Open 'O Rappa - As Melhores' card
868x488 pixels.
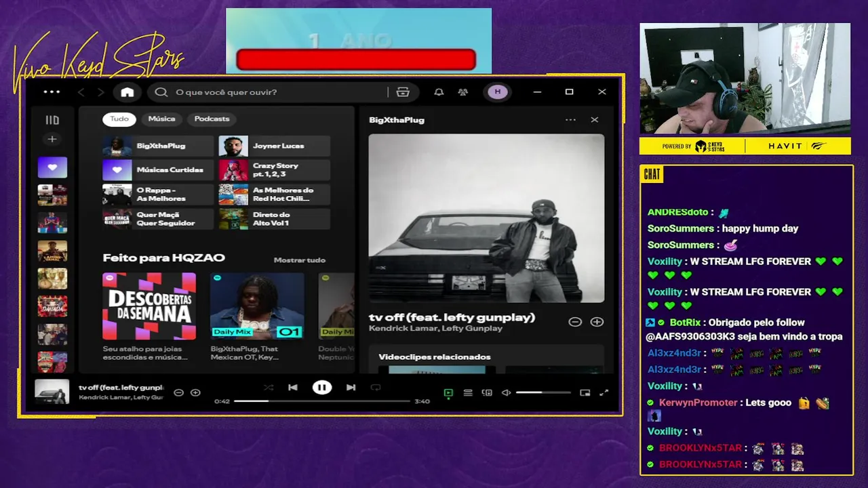point(158,195)
